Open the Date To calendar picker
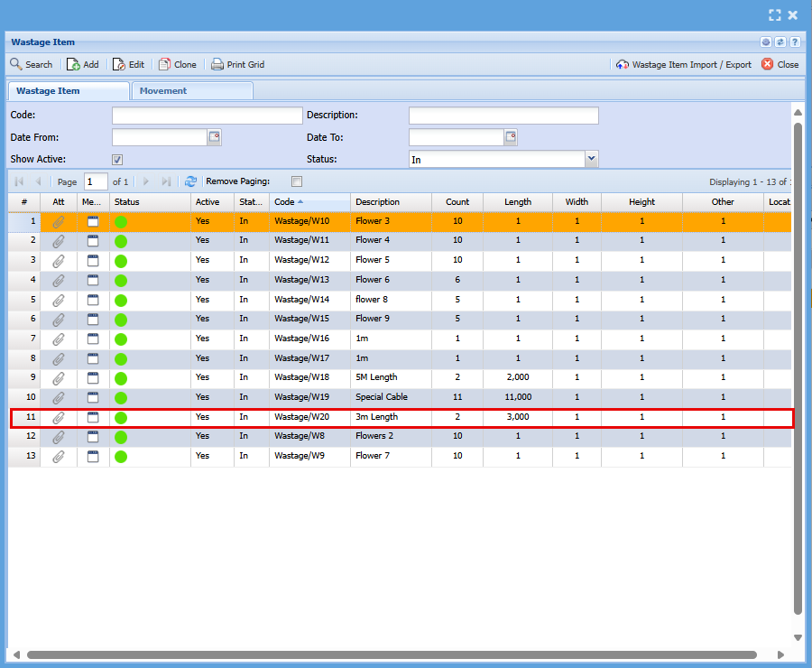This screenshot has width=812, height=668. coord(511,137)
